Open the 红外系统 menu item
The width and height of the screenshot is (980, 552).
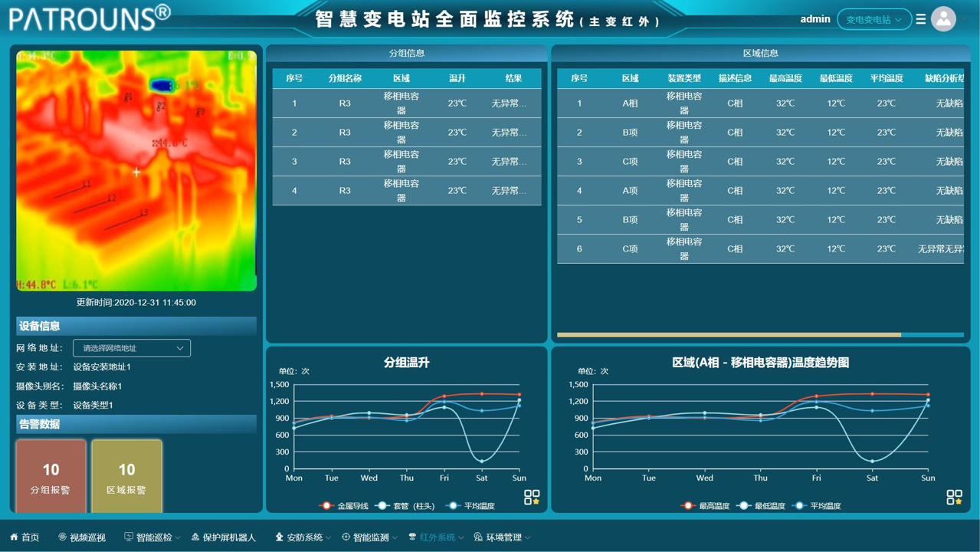(438, 537)
